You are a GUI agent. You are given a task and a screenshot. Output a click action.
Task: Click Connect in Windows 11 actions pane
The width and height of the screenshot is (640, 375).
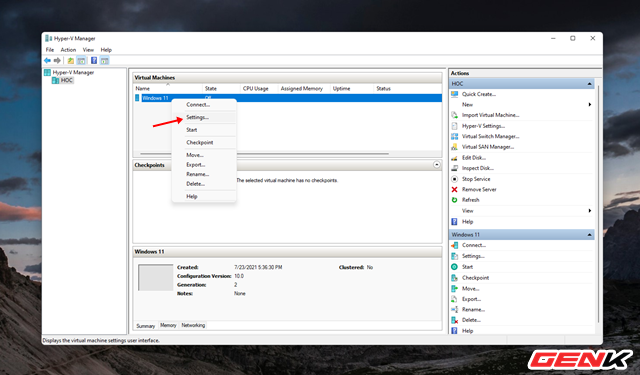point(474,245)
